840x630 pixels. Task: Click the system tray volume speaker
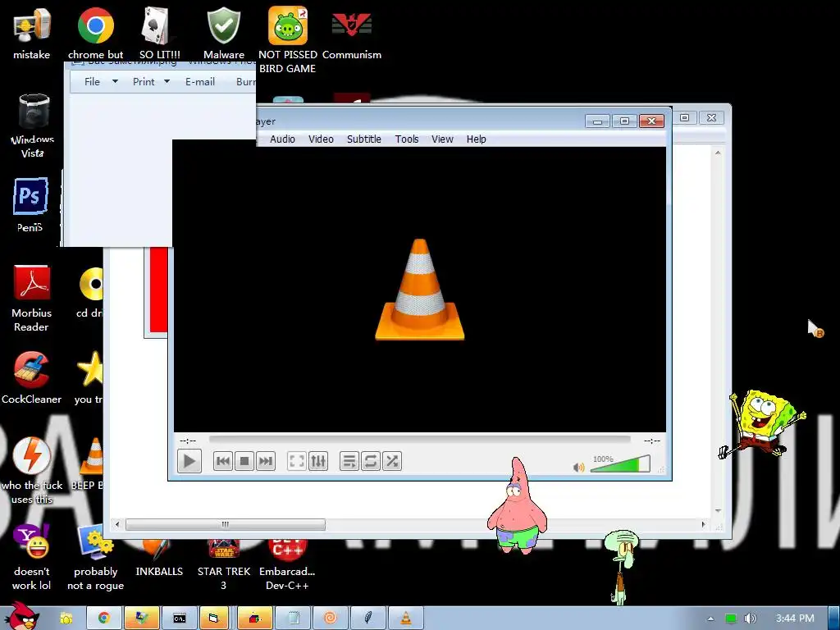(750, 619)
